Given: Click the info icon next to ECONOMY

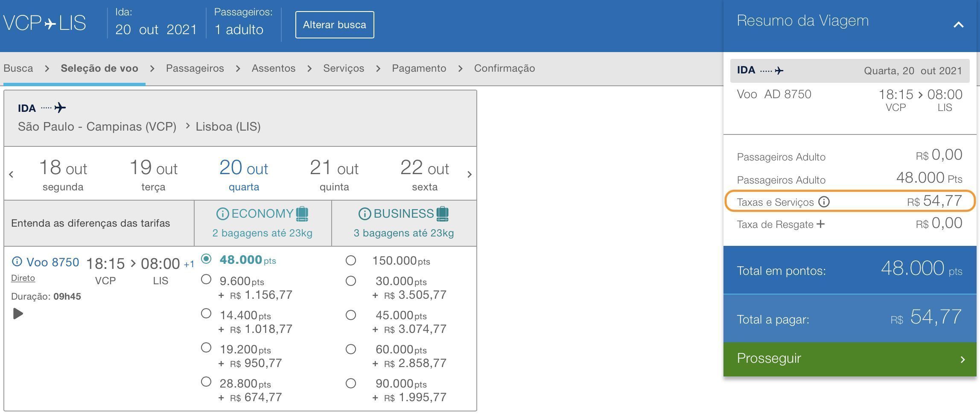Looking at the screenshot, I should click(222, 214).
